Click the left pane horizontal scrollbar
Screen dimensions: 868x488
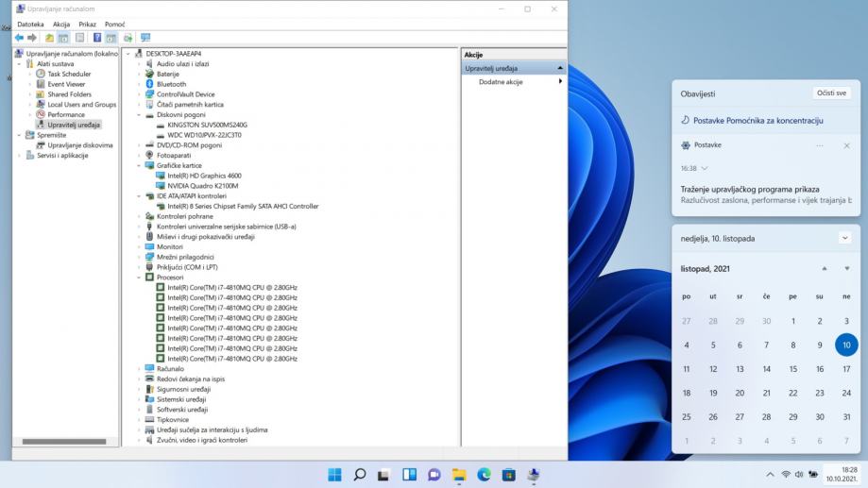[x=64, y=441]
